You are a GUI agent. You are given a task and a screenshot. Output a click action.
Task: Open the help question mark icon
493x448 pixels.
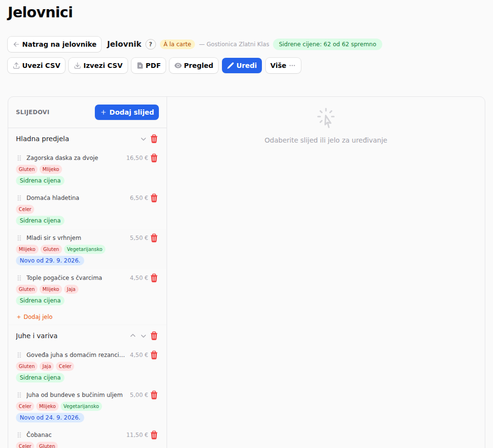151,44
